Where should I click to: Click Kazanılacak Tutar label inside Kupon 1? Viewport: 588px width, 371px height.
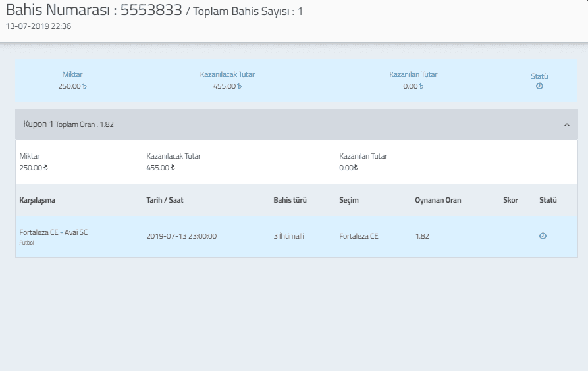pyautogui.click(x=174, y=156)
